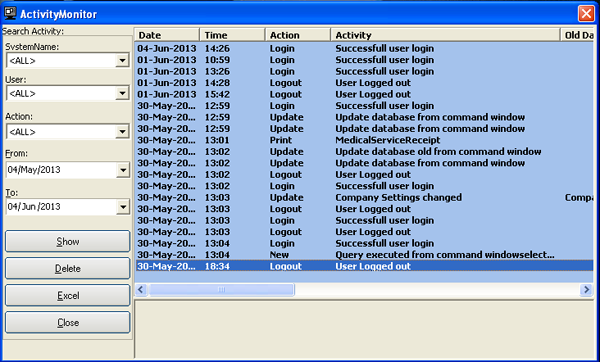
Task: Click the scroll left arrow of the list
Action: tap(141, 290)
